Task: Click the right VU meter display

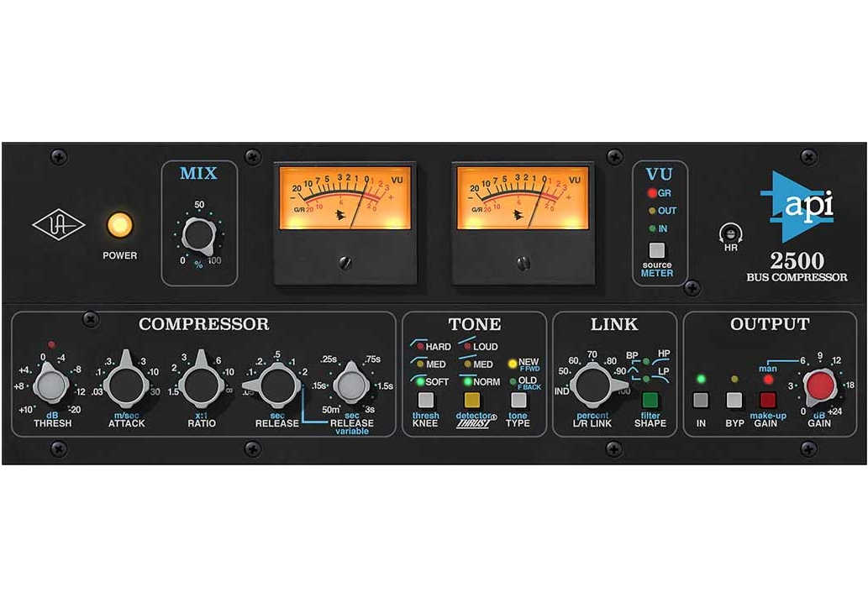Action: [523, 197]
